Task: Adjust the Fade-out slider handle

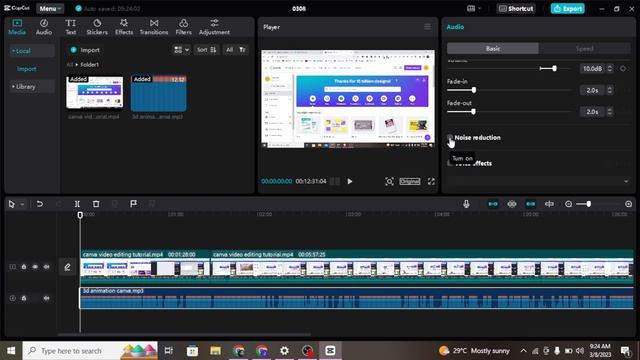Action: pos(473,111)
